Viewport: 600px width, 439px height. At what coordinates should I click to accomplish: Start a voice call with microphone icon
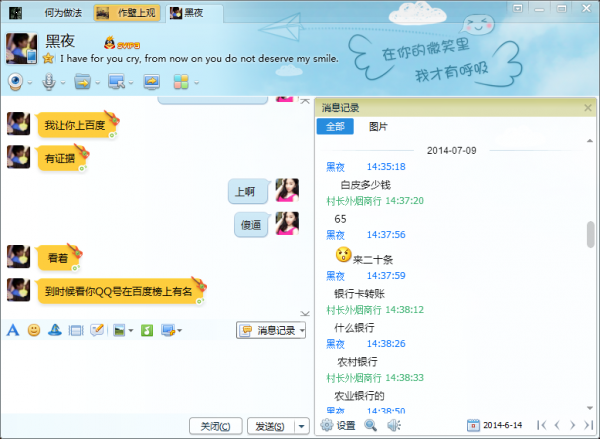(49, 82)
